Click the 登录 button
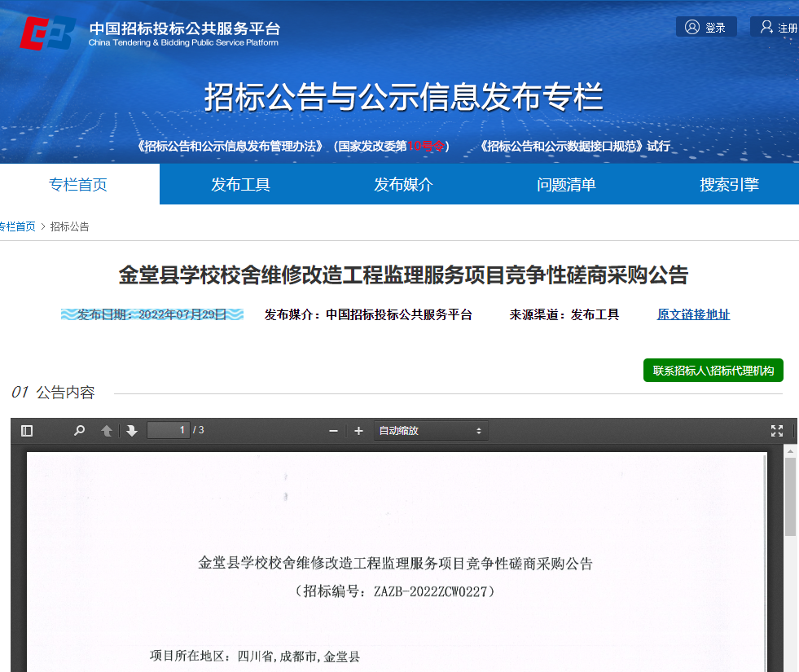799x672 pixels. [x=706, y=27]
